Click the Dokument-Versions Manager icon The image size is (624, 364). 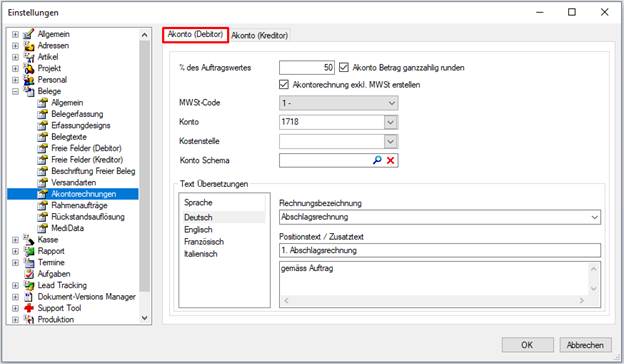29,297
